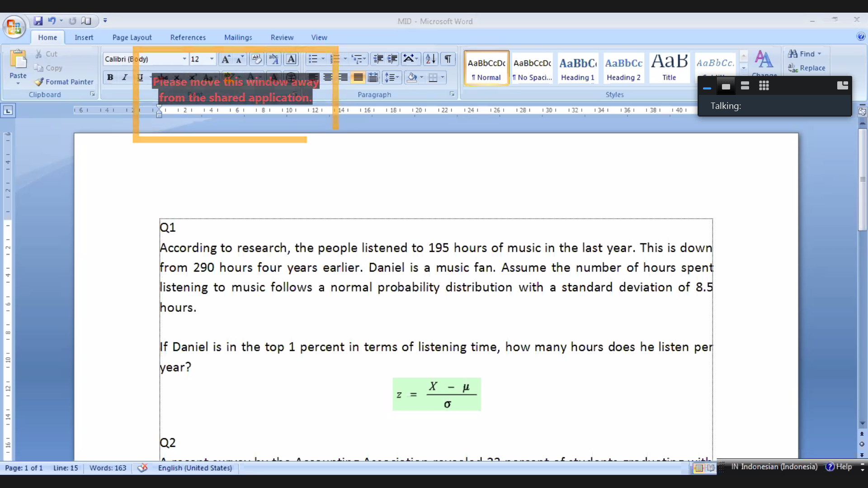Switch to Full Screen Reading view icon
868x488 pixels.
click(x=711, y=468)
